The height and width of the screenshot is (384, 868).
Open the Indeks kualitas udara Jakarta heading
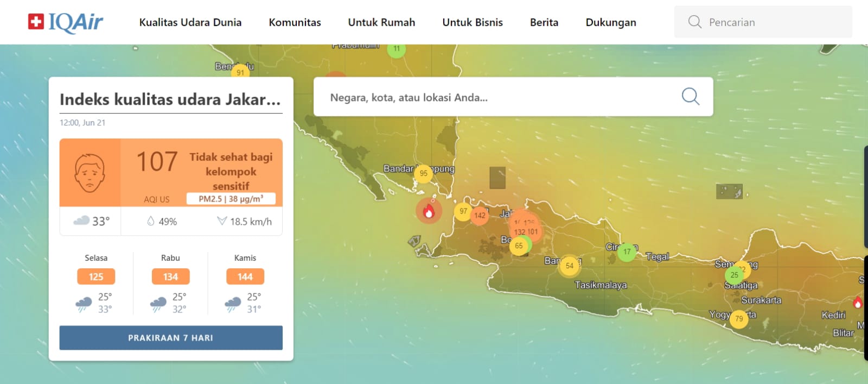(x=170, y=99)
